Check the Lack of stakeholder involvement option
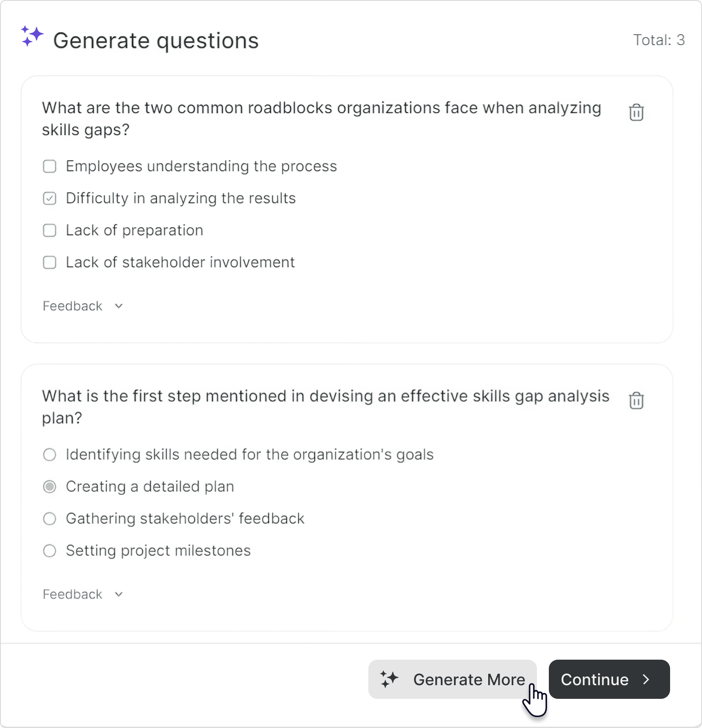Image resolution: width=702 pixels, height=728 pixels. (49, 262)
